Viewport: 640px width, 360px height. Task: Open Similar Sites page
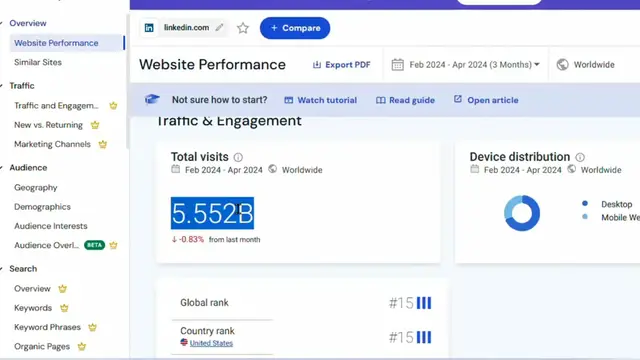tap(38, 62)
